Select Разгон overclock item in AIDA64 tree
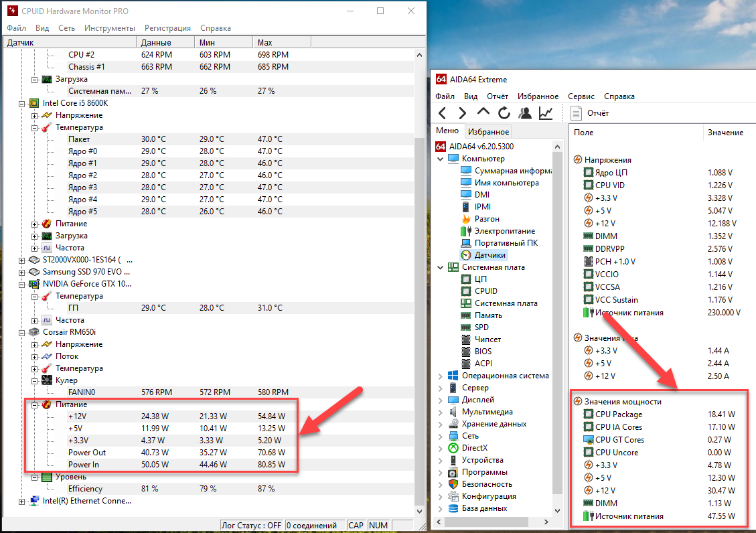Viewport: 756px width, 533px height. coord(480,219)
